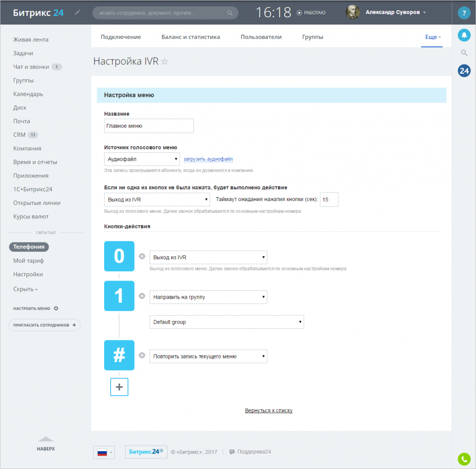
Task: Open Диск in the sidebar
Action: pos(20,108)
